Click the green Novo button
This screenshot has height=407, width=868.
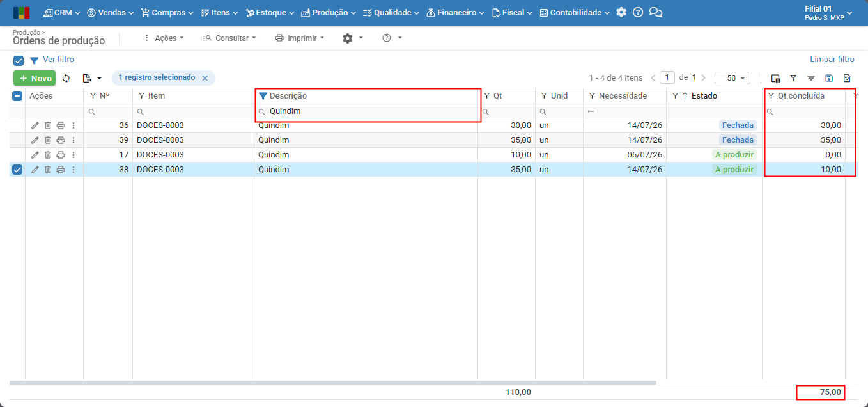(35, 78)
